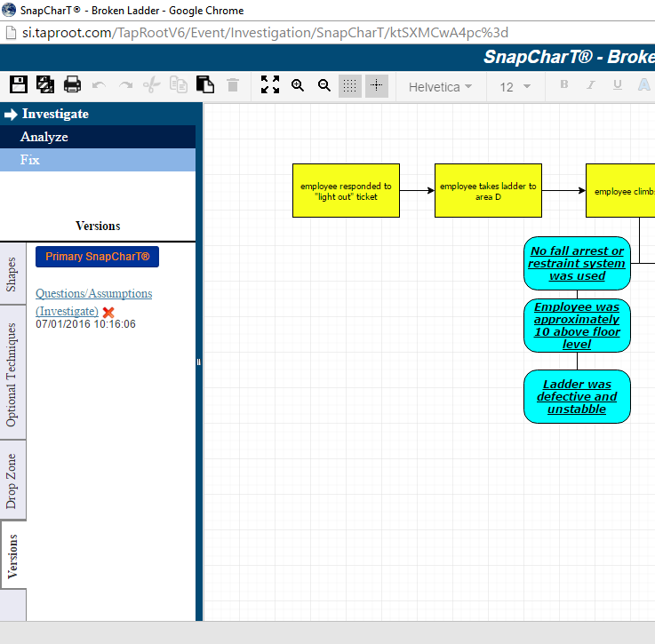Screen dimensions: 655x644
Task: Click the Paste clipboard icon
Action: tap(205, 85)
